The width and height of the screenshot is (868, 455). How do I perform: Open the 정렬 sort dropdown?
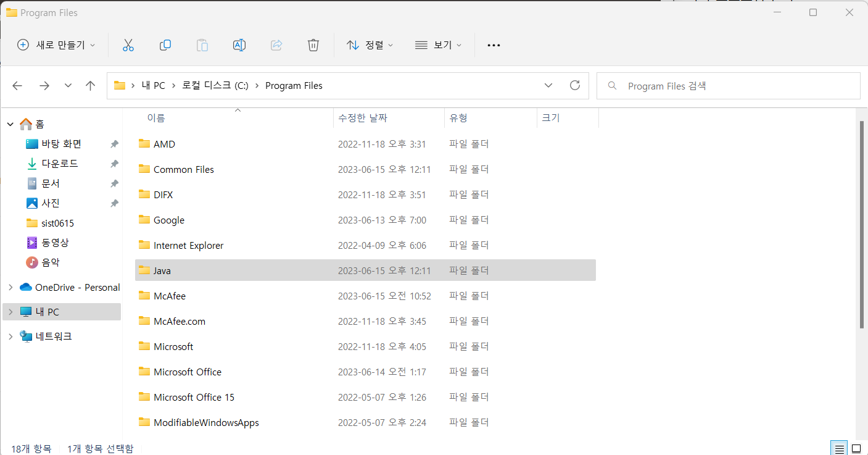[370, 45]
